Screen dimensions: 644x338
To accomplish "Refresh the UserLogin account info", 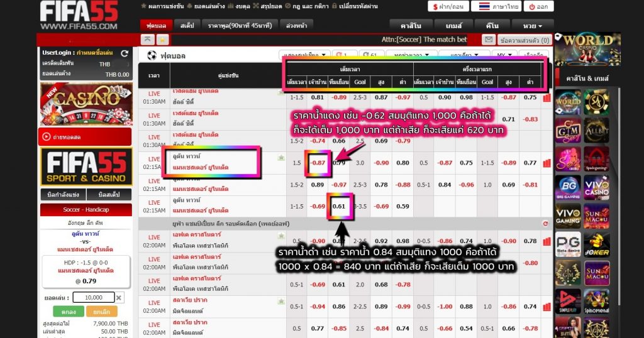I will click(x=125, y=53).
